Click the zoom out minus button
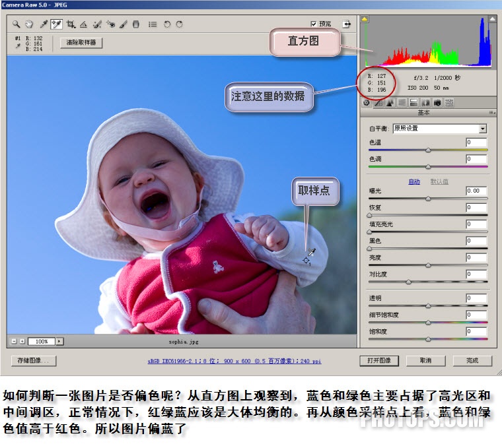The width and height of the screenshot is (502, 448). [14, 341]
